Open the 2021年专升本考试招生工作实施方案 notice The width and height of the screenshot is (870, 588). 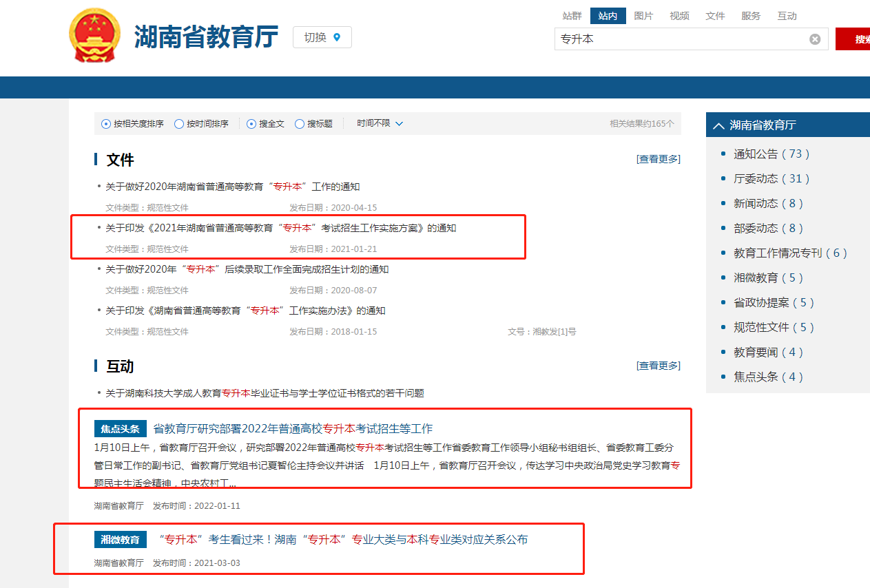281,228
